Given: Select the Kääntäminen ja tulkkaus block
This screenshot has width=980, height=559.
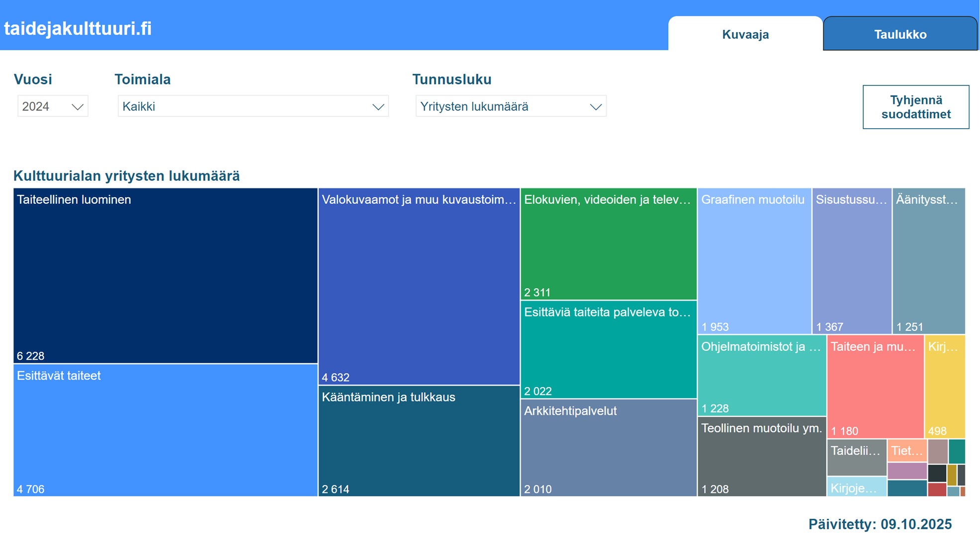Looking at the screenshot, I should point(419,441).
